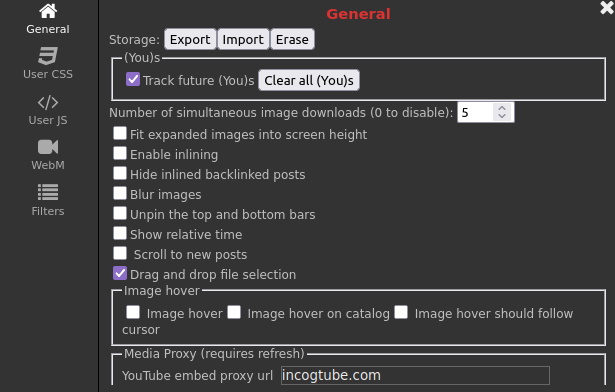Decrease simultaneous image downloads with down arrow
Screen dimensions: 615x392
(502, 116)
